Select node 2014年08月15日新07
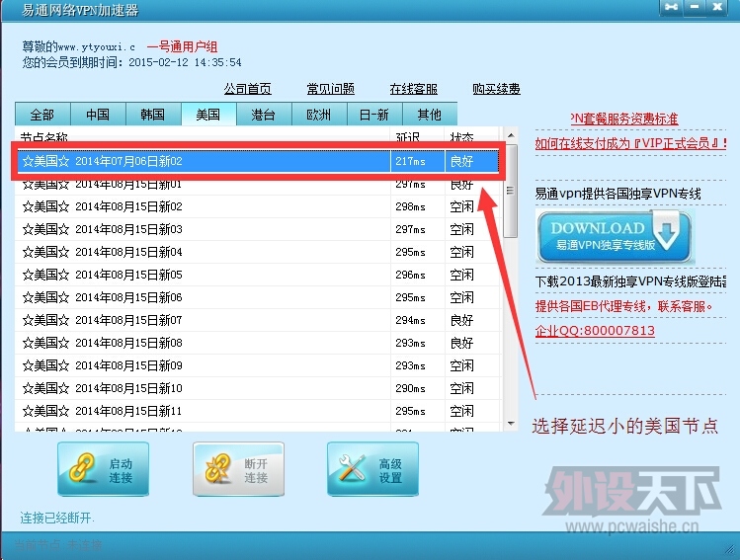The image size is (740, 560). coord(257,320)
